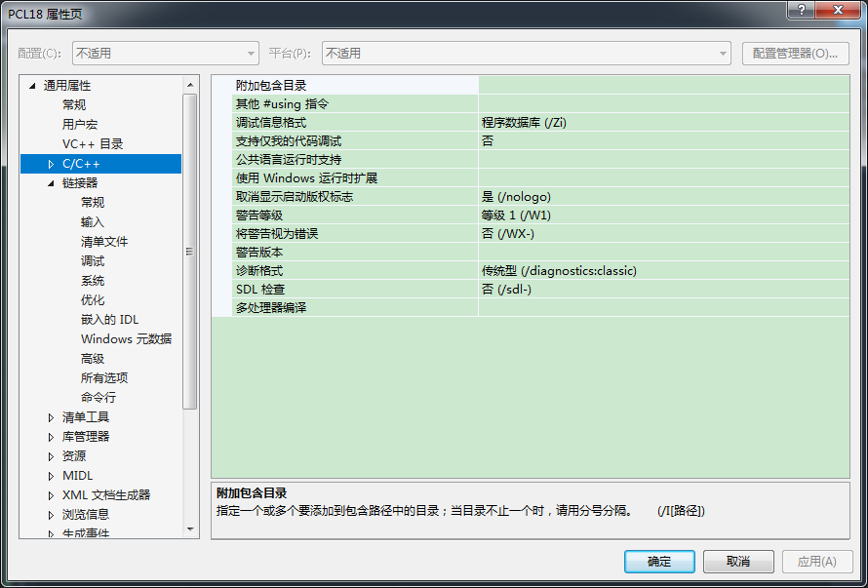868x588 pixels.
Task: Expand the C/C++ node arrow
Action: (51, 164)
